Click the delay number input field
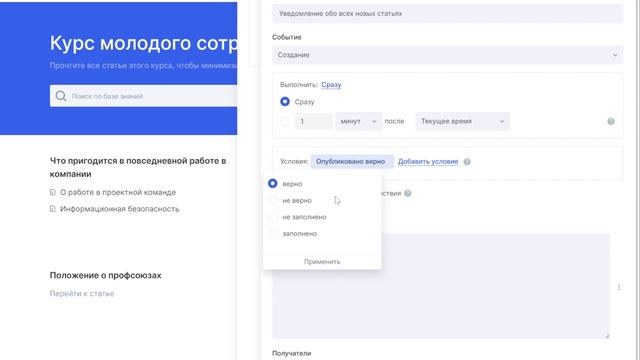Screen dimensions: 640x360 click(313, 121)
